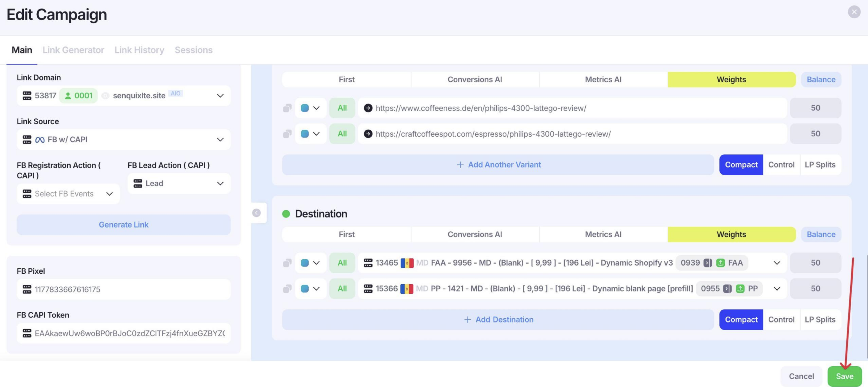Click the Moldova flag on 15366 row

(407, 289)
